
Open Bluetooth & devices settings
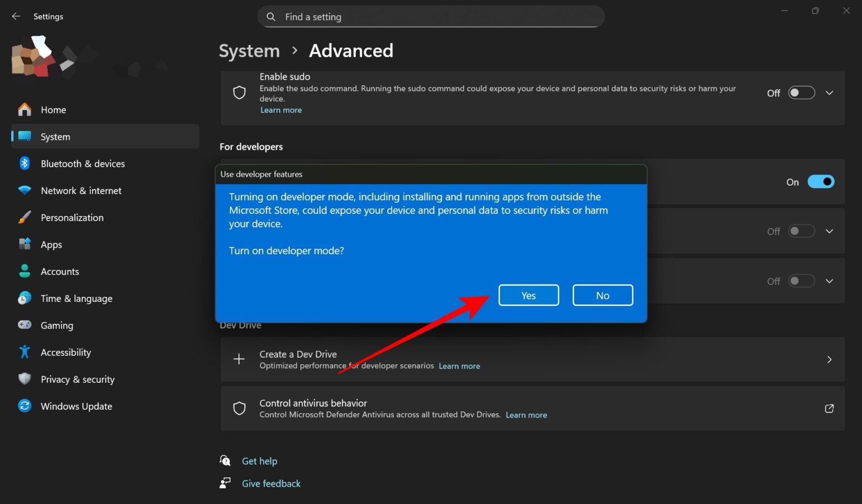[x=106, y=163]
